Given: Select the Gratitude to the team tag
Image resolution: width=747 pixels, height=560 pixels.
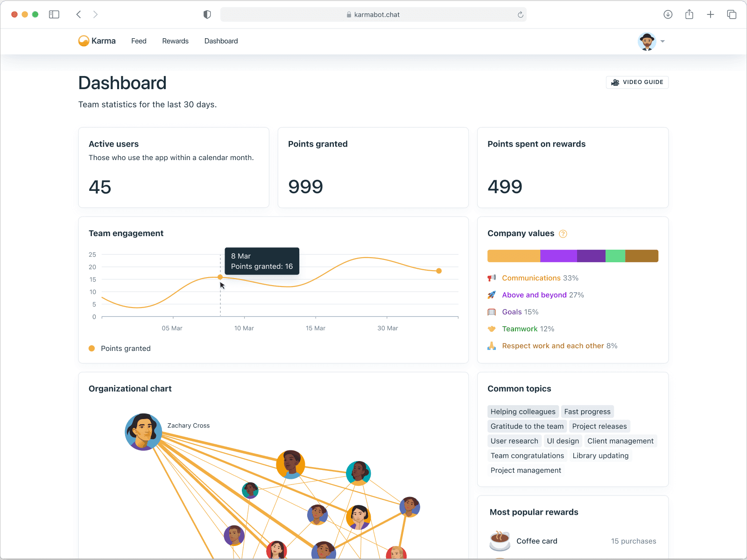Looking at the screenshot, I should click(527, 426).
